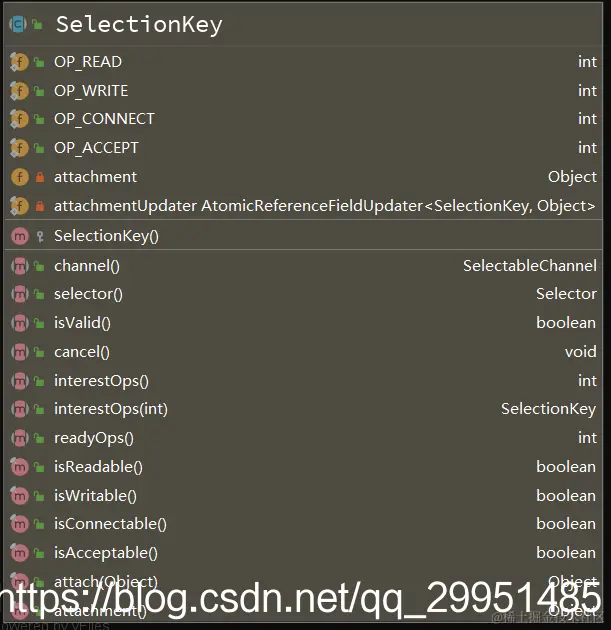Click the public visibility icon beside isReadable()
Screen dimensions: 611x630
[x=39, y=467]
